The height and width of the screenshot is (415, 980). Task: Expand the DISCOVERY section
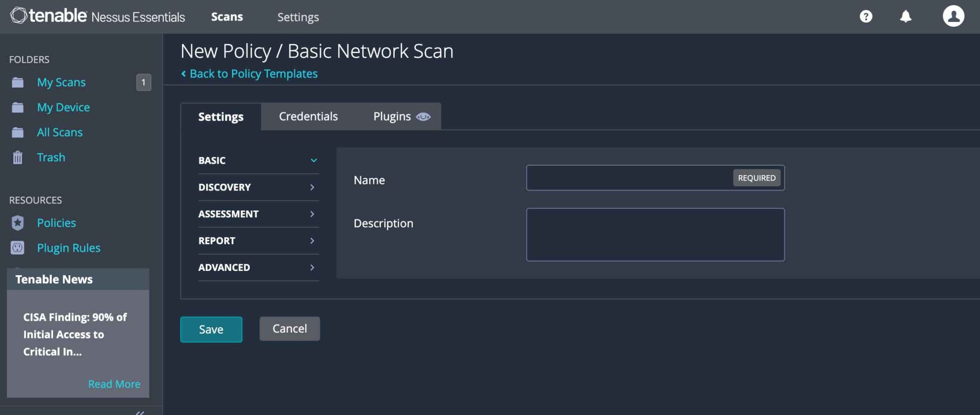click(258, 187)
